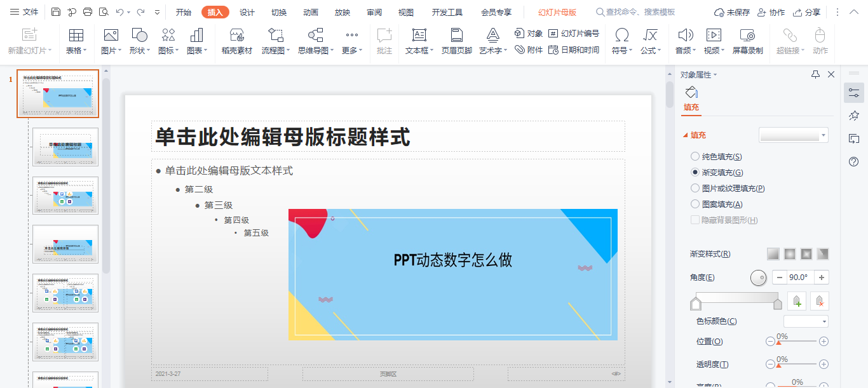Click the print icon in quick toolbar
Viewport: 868px width, 388px height.
[88, 12]
